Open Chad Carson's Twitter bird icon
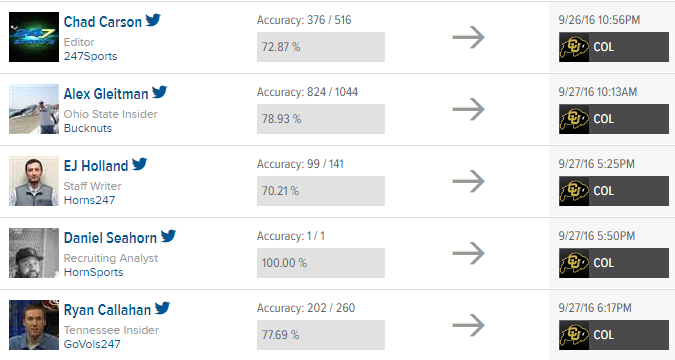The width and height of the screenshot is (675, 360). tap(153, 20)
